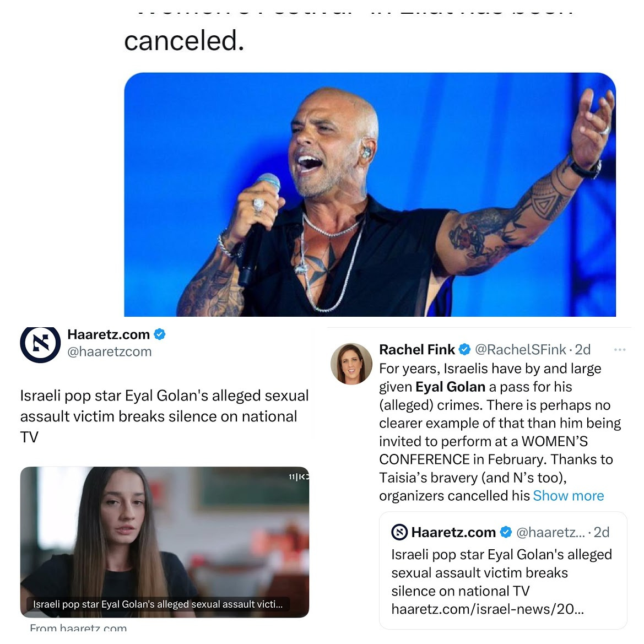Expand the tweet with Show more

click(569, 496)
